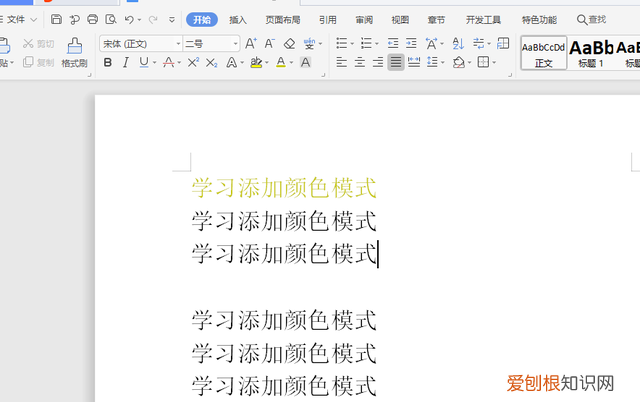Toggle underline formatting
Screen dimensions: 640x402
(x=144, y=62)
